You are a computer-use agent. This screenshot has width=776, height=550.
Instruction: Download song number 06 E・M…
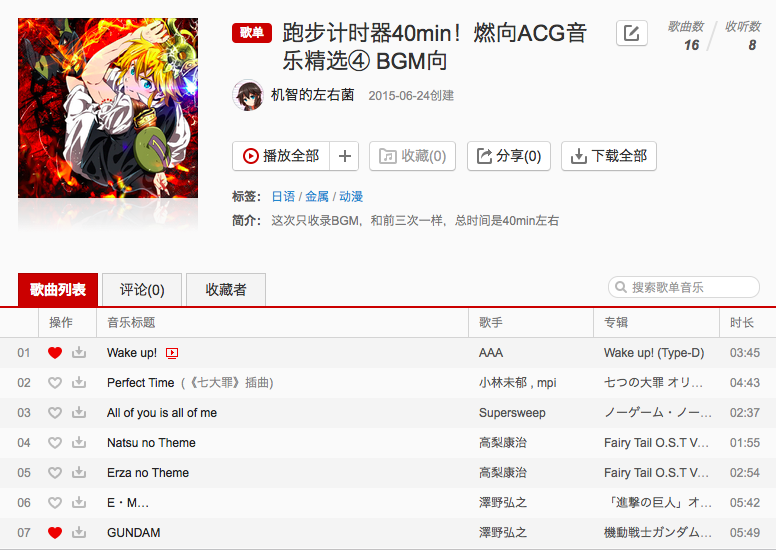tap(79, 502)
